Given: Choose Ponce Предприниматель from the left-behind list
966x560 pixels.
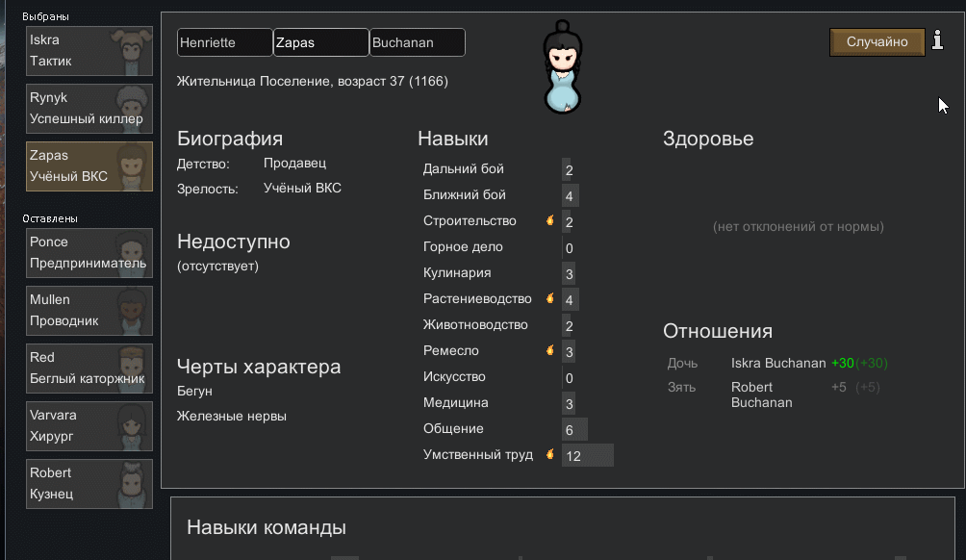Looking at the screenshot, I should (89, 253).
